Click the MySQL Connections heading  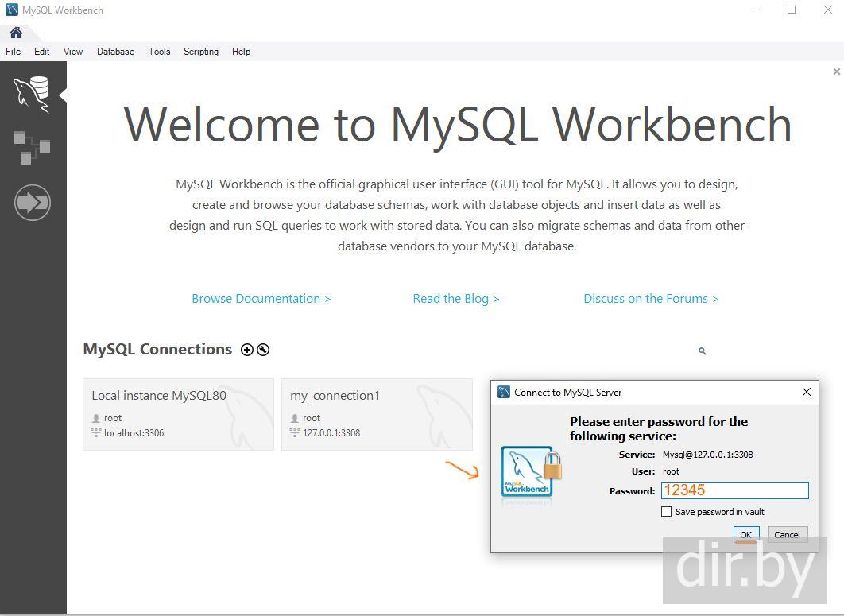pos(157,350)
